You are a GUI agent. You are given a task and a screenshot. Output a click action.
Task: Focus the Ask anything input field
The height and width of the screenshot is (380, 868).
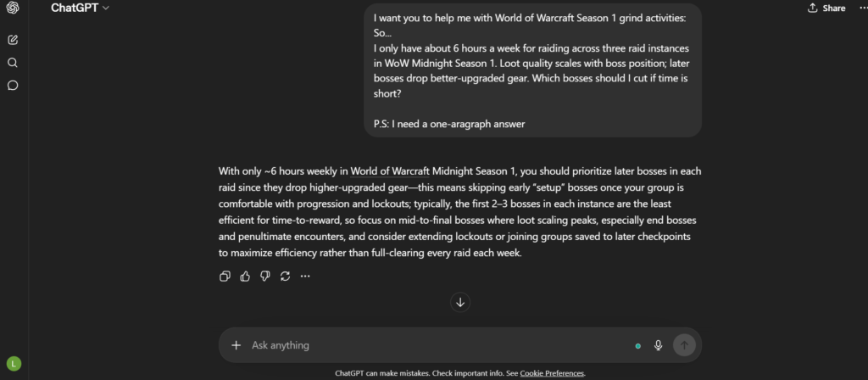pyautogui.click(x=424, y=345)
